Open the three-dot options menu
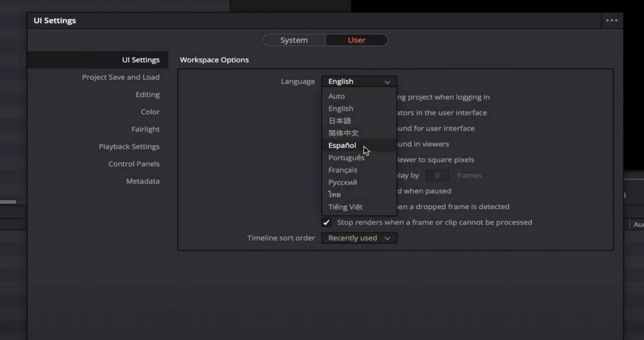 pos(611,21)
